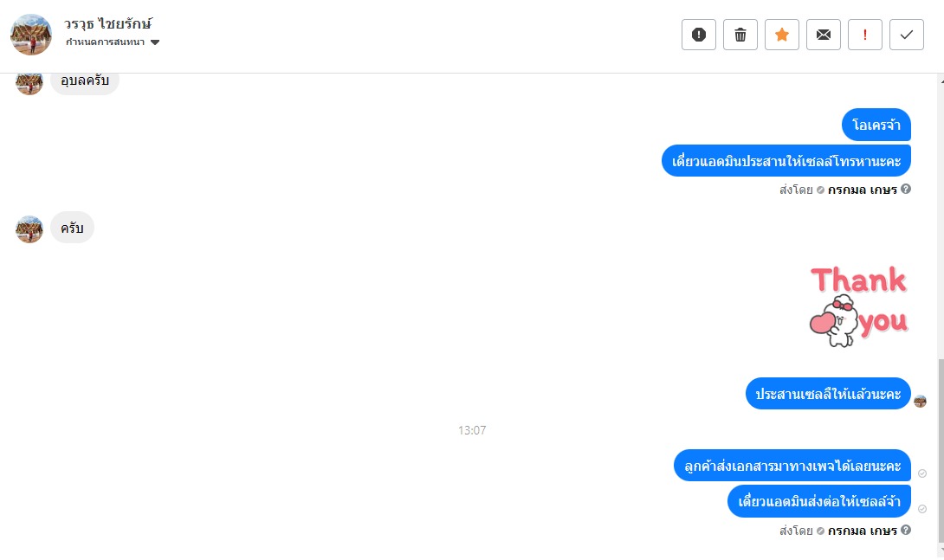Viewport: 944px width, 560px height.
Task: Open sender name กรกมล เกษร under top messages
Action: pyautogui.click(x=862, y=190)
